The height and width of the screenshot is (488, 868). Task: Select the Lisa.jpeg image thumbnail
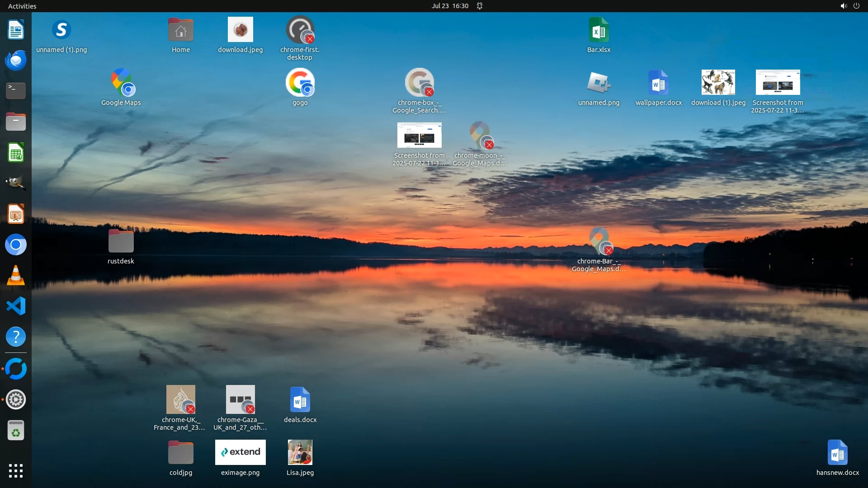(x=300, y=452)
